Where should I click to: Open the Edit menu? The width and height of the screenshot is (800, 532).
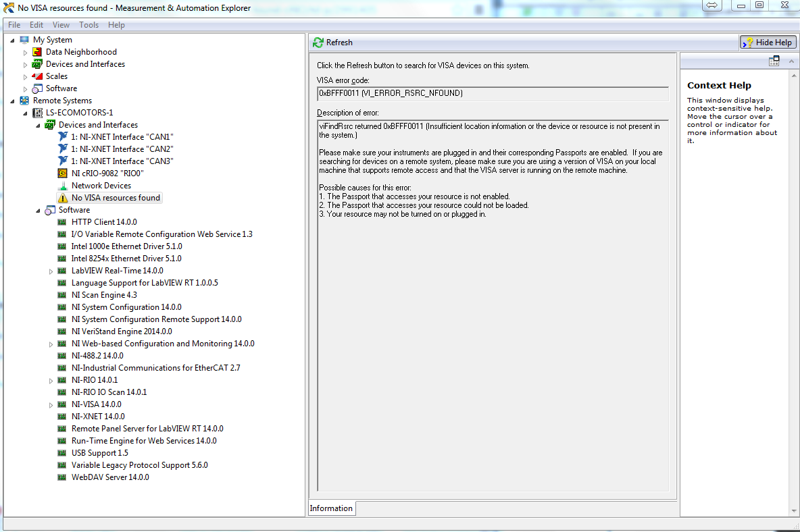click(x=36, y=24)
